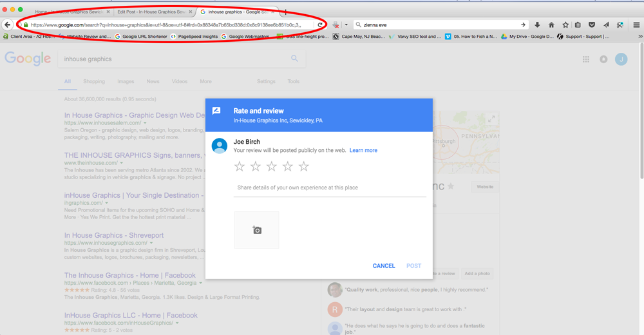The height and width of the screenshot is (335, 644).
Task: Select the News results tab
Action: tap(153, 81)
